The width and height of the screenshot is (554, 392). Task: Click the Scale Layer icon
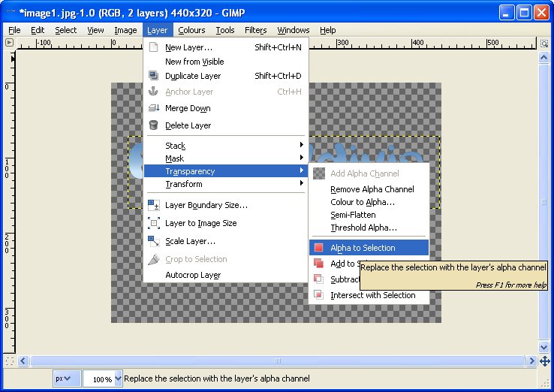pos(154,241)
